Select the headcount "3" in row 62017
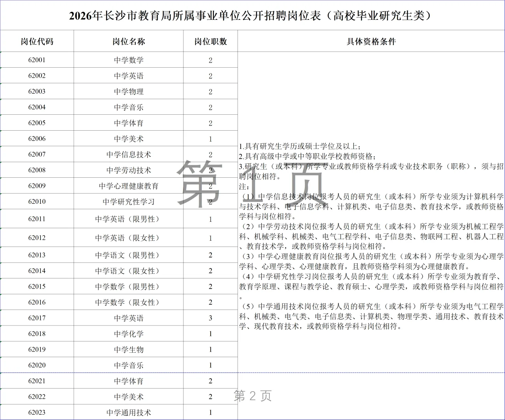This screenshot has width=505, height=420. 210,318
